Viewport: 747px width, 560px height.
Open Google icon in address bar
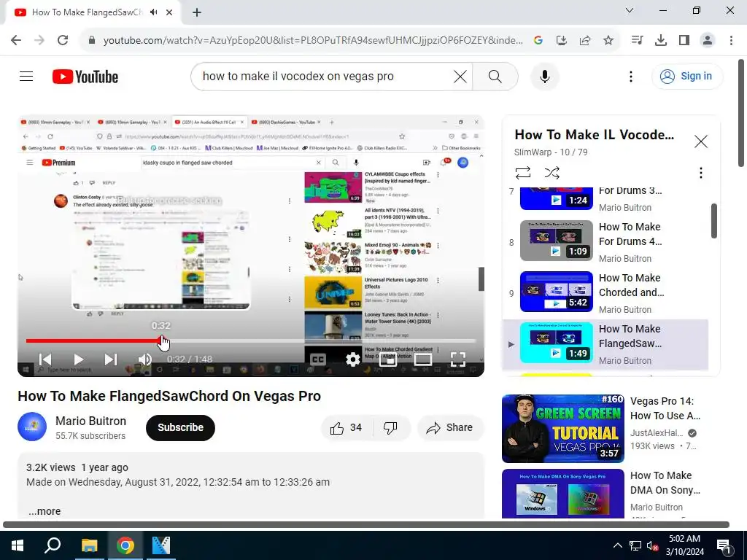coord(538,41)
